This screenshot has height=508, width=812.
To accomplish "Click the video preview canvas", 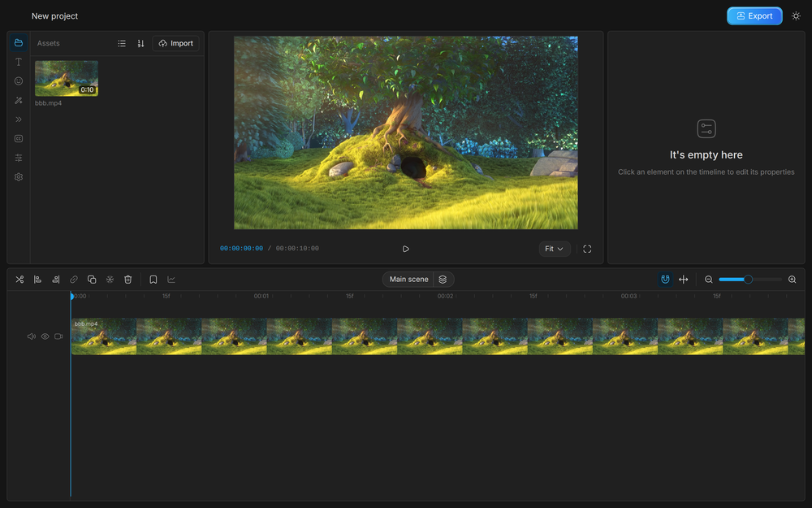I will [406, 132].
